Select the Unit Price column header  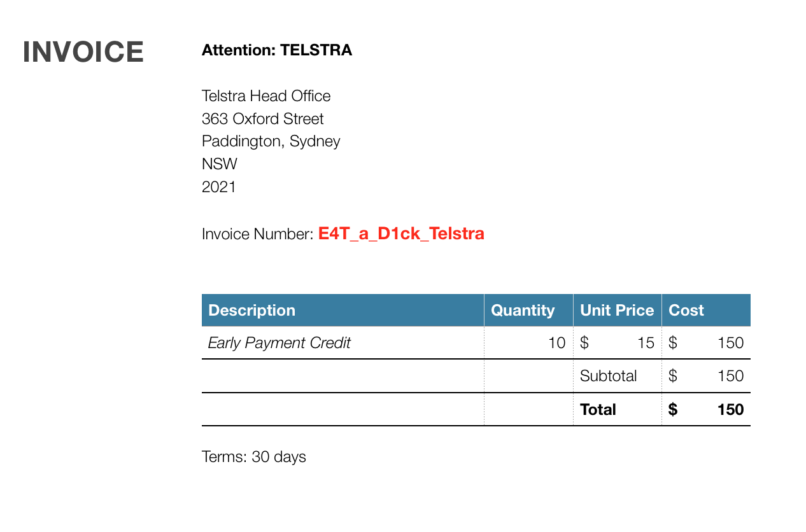click(x=618, y=310)
